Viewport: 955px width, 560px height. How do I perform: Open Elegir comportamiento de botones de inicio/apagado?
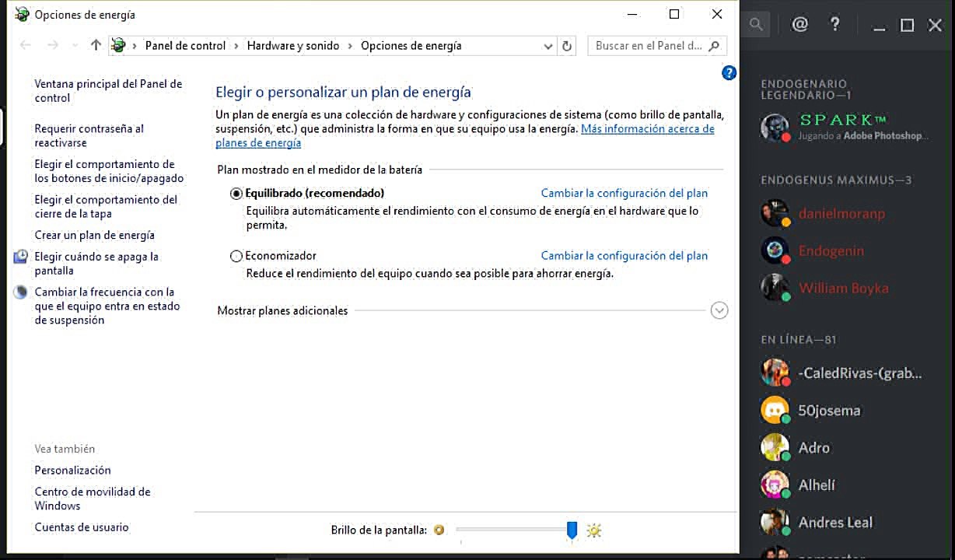[x=109, y=171]
